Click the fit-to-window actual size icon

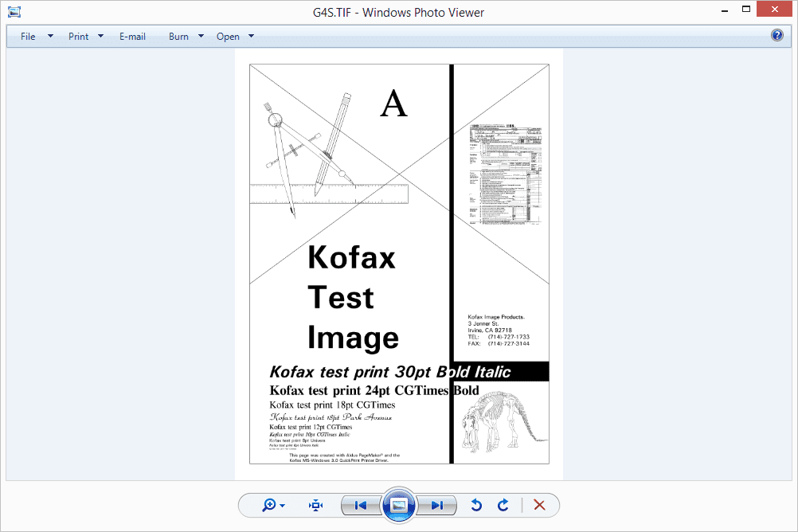pyautogui.click(x=315, y=505)
